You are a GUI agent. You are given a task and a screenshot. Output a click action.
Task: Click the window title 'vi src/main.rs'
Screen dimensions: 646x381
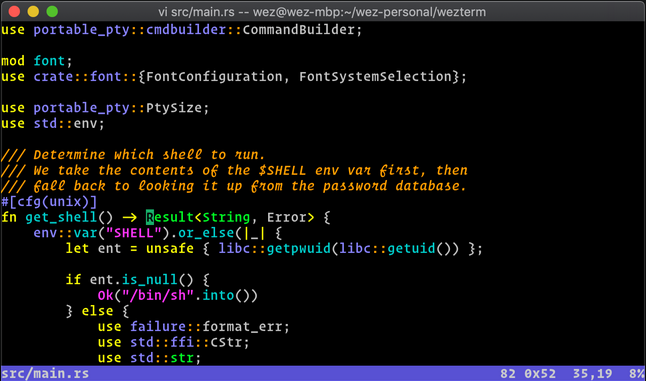pyautogui.click(x=196, y=12)
